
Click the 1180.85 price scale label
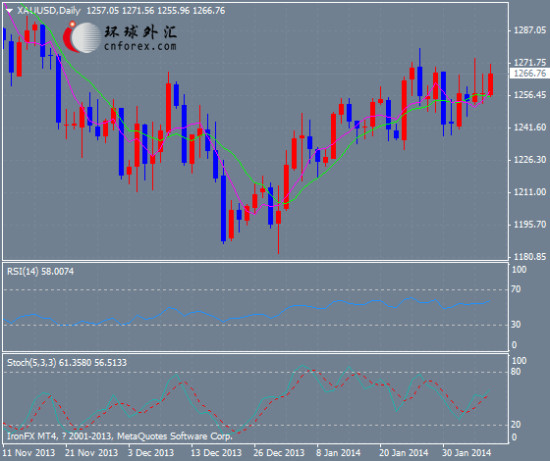pos(530,257)
